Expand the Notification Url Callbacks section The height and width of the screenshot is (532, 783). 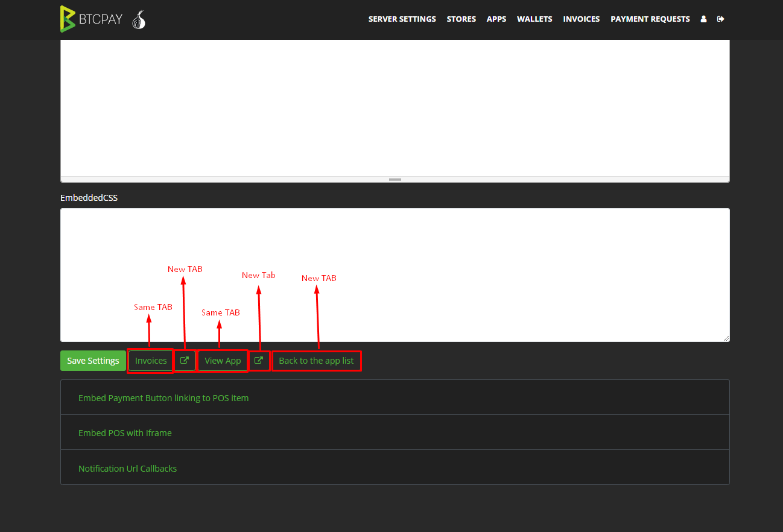(x=127, y=468)
